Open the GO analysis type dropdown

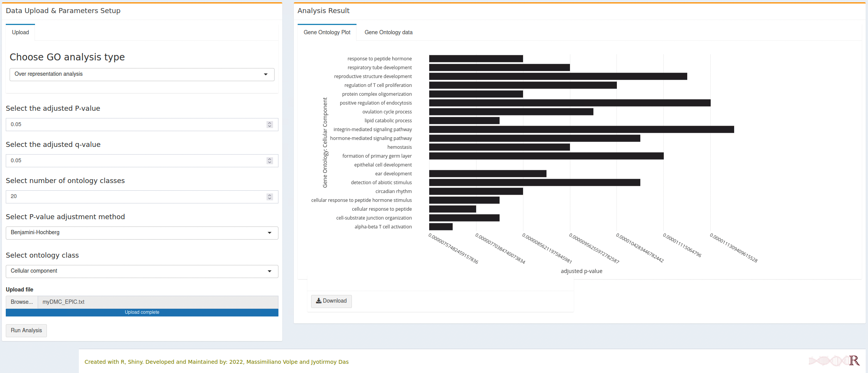(x=142, y=74)
